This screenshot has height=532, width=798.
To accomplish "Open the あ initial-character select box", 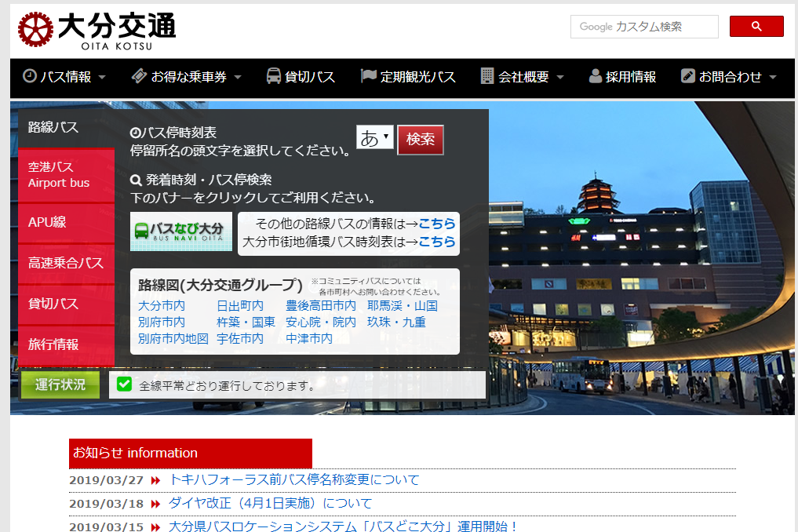I will point(375,137).
